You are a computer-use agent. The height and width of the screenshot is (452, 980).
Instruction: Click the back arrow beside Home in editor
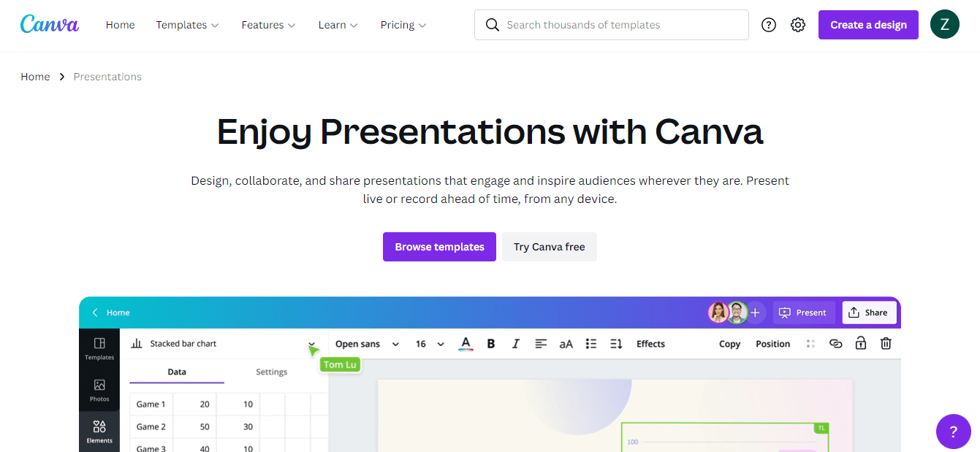[x=95, y=313]
